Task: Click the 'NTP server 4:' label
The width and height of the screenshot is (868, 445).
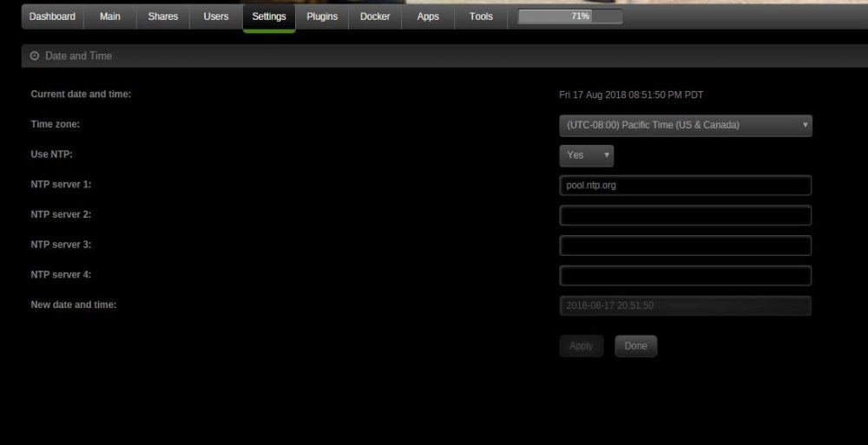Action: pos(61,274)
